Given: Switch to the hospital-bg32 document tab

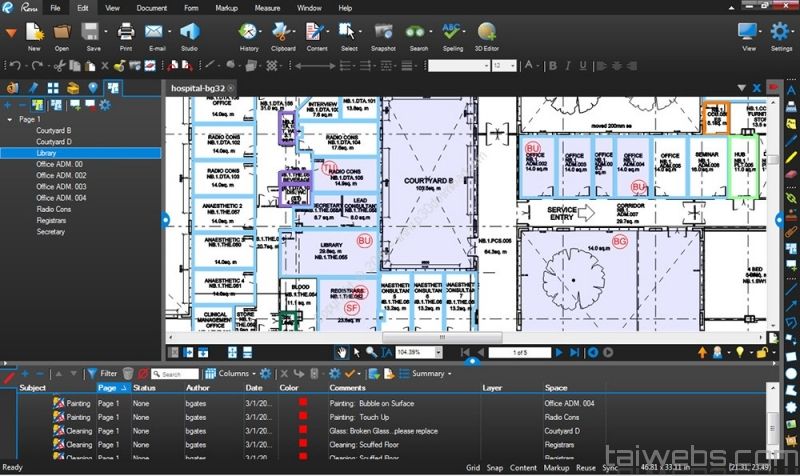Looking at the screenshot, I should [199, 88].
